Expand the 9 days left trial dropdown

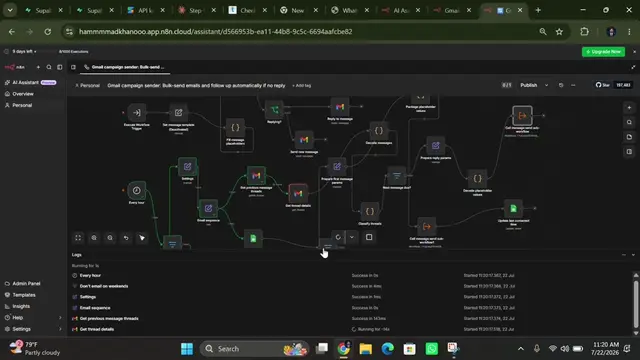[24, 51]
